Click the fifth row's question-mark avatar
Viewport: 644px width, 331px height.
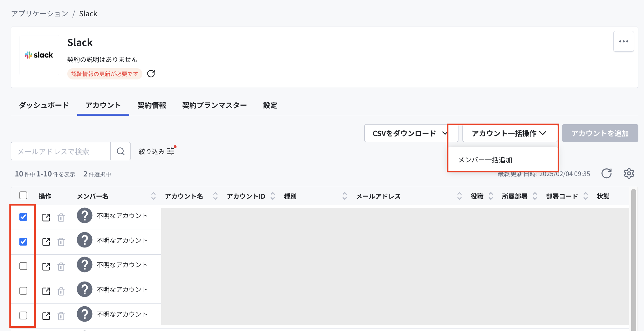tap(84, 314)
